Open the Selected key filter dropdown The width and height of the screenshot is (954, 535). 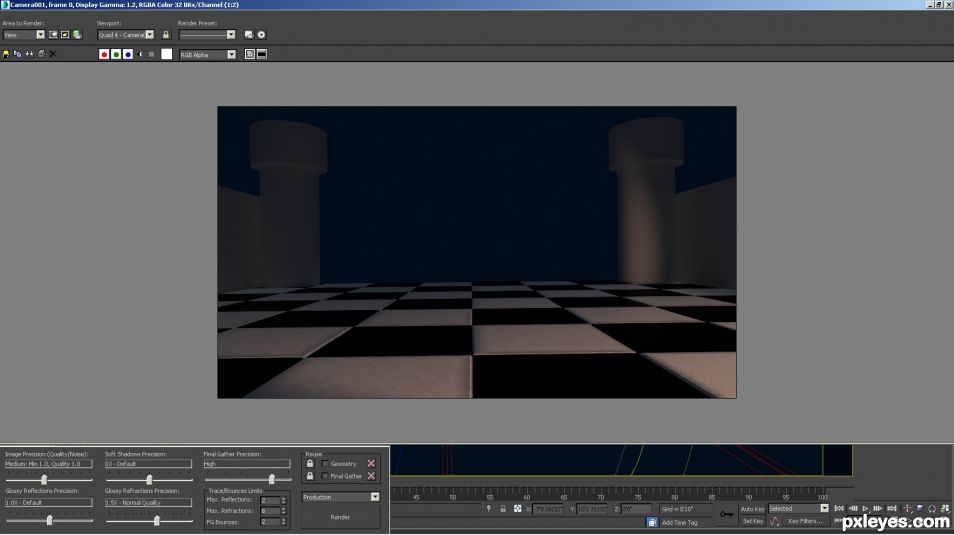(798, 508)
